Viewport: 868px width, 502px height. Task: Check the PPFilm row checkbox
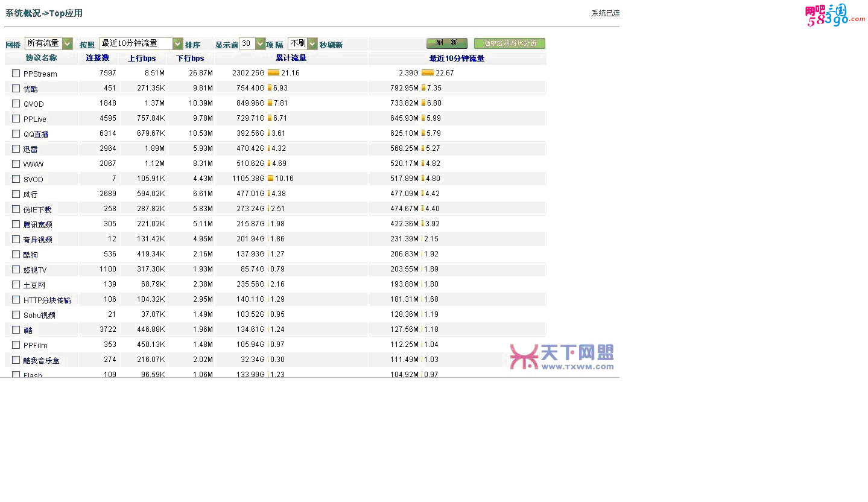click(16, 345)
